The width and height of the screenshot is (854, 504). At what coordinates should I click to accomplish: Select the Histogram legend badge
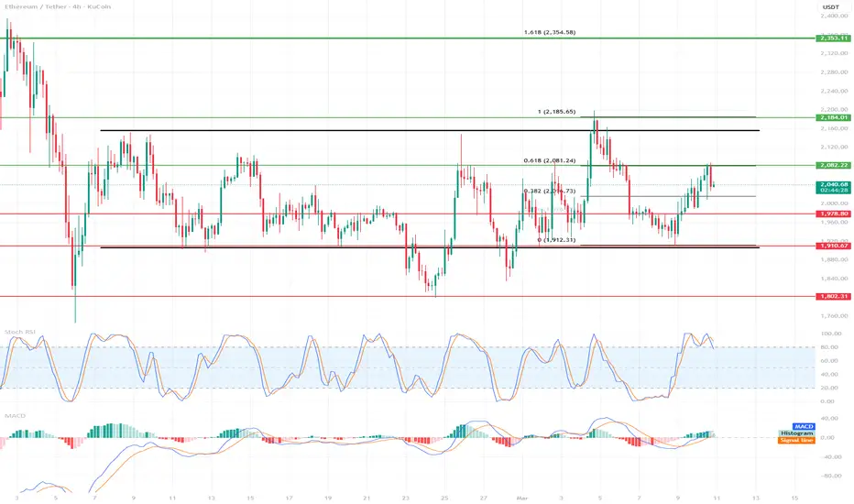[797, 433]
